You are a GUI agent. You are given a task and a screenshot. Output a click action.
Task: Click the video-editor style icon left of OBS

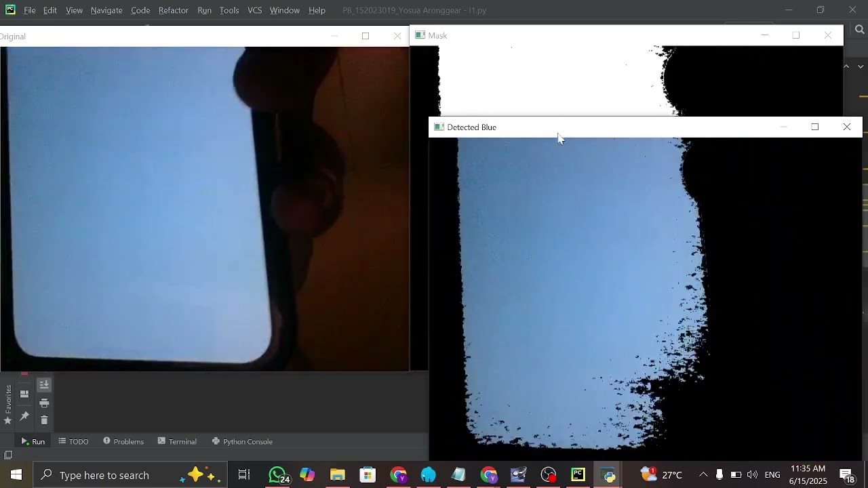519,475
